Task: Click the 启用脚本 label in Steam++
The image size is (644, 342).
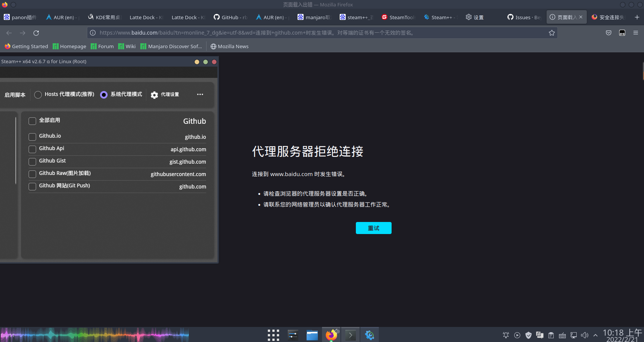Action: (x=15, y=95)
